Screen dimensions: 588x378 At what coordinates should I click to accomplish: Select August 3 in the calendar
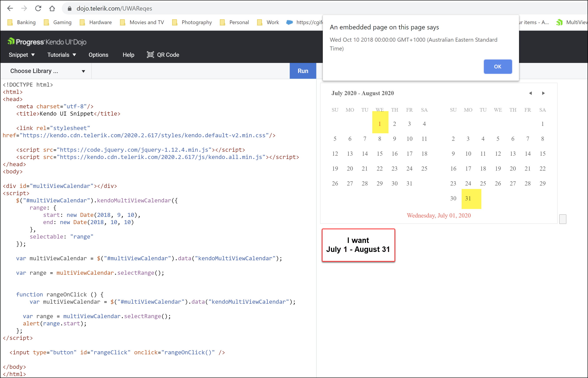coord(468,139)
